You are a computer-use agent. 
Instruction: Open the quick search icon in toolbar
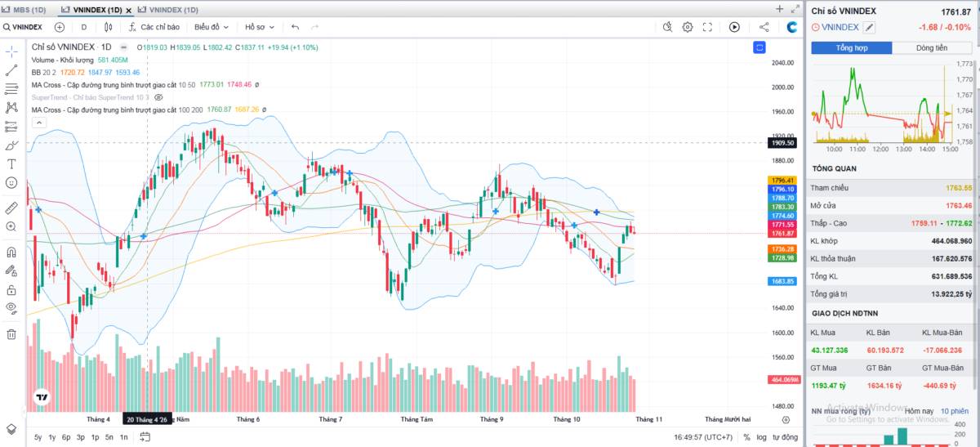pos(667,27)
